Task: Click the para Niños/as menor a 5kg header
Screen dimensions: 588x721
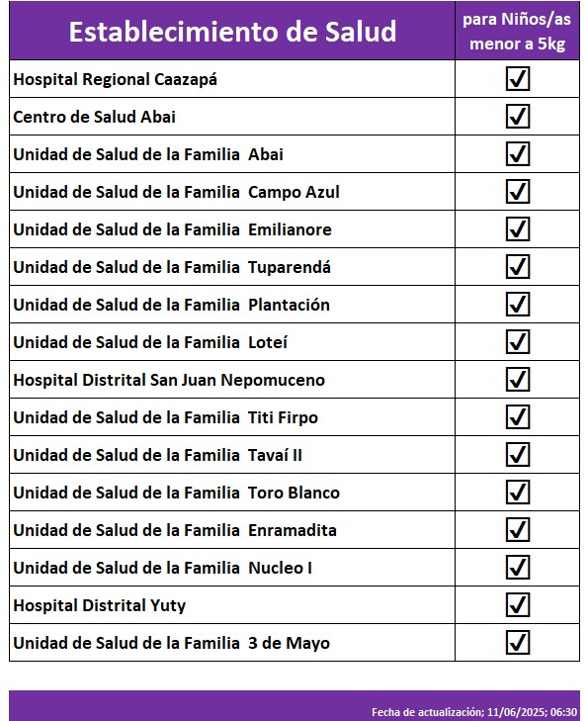Action: pos(517,31)
